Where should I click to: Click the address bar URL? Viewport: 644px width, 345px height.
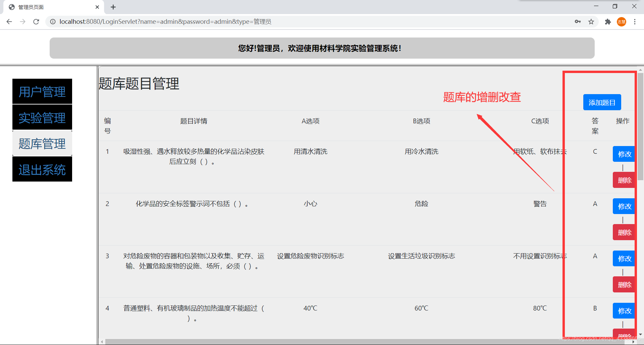tap(165, 21)
